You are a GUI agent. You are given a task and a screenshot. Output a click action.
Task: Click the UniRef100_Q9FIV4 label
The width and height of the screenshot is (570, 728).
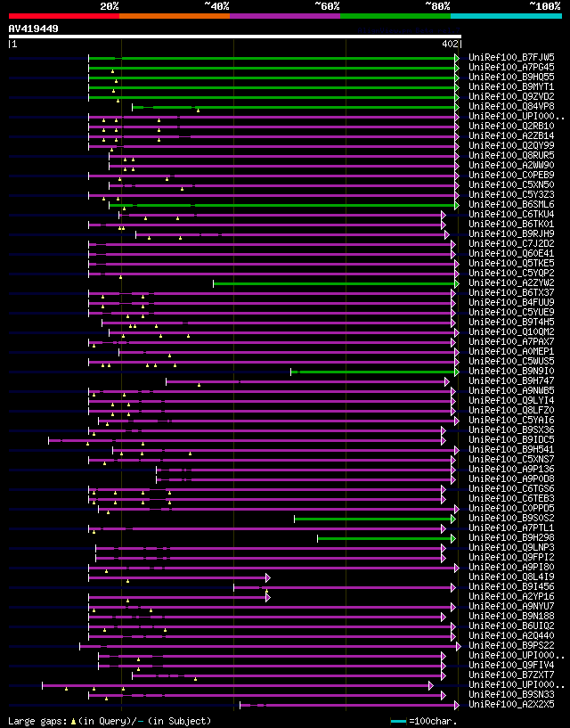[x=511, y=666]
